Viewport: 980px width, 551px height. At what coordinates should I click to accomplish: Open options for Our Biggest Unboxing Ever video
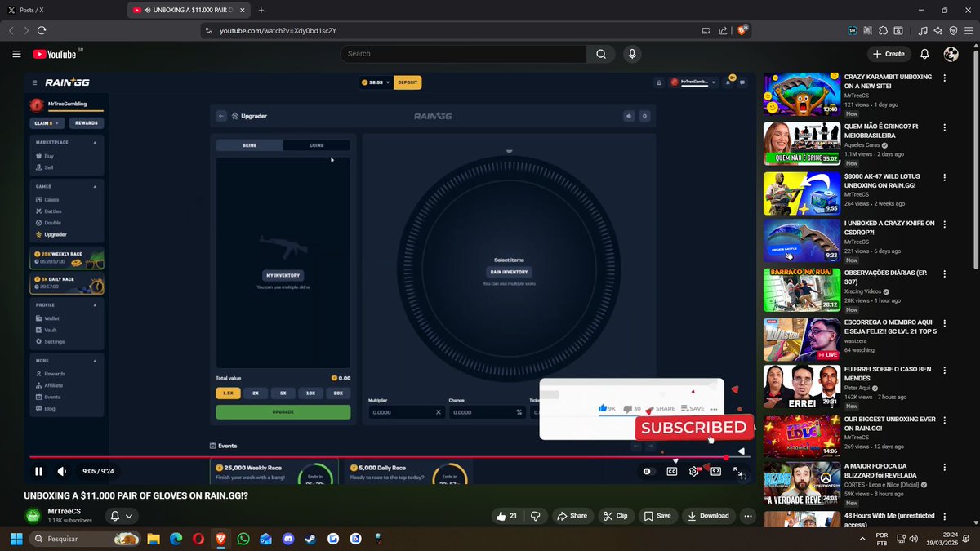point(945,420)
